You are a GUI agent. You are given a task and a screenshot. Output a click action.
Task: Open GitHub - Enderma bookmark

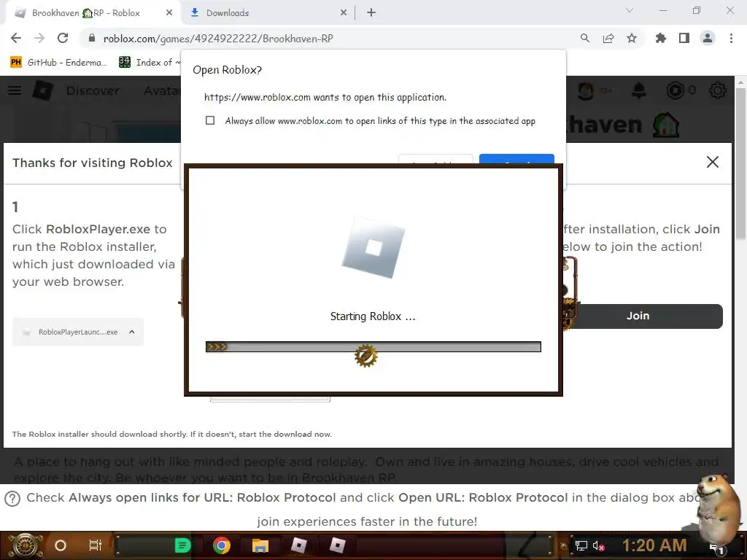(58, 62)
